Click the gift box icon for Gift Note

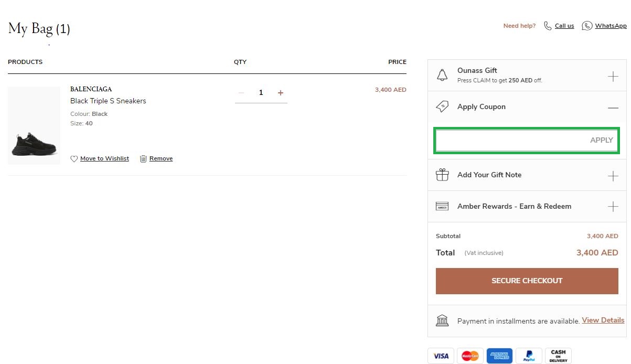[442, 175]
